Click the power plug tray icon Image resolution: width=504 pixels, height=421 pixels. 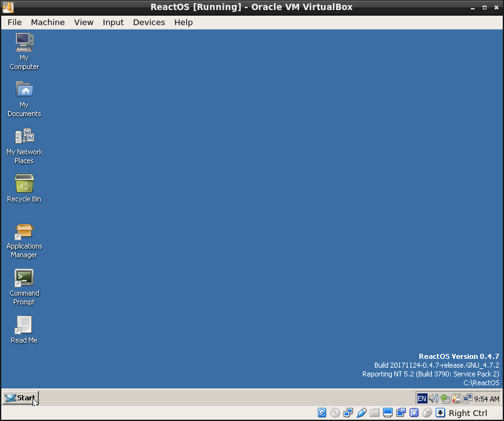[x=456, y=399]
